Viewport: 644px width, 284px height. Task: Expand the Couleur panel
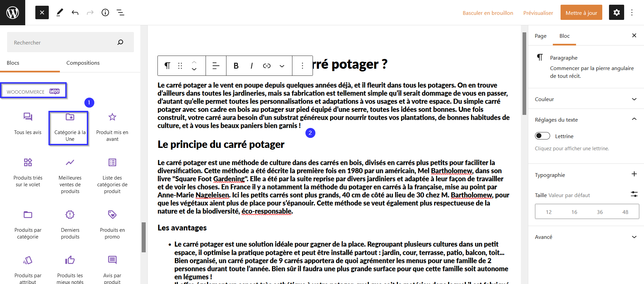(586, 99)
